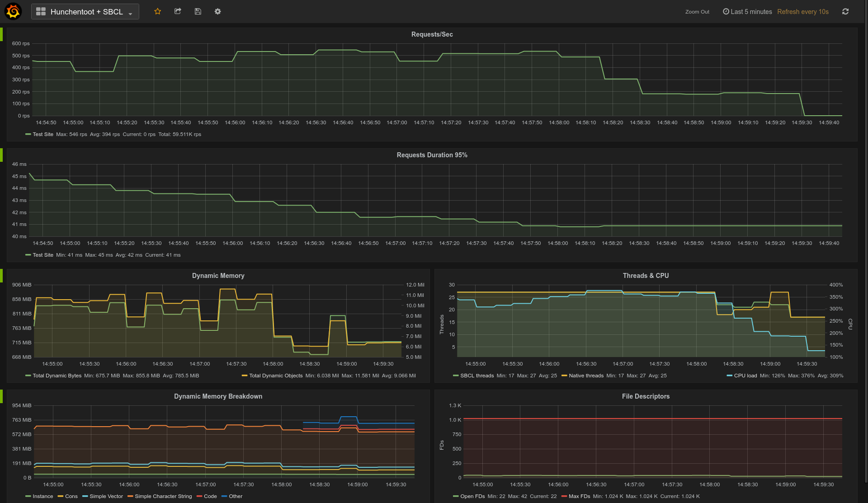Toggle the Total Dynamic Objects series
Image resolution: width=868 pixels, height=503 pixels.
276,376
